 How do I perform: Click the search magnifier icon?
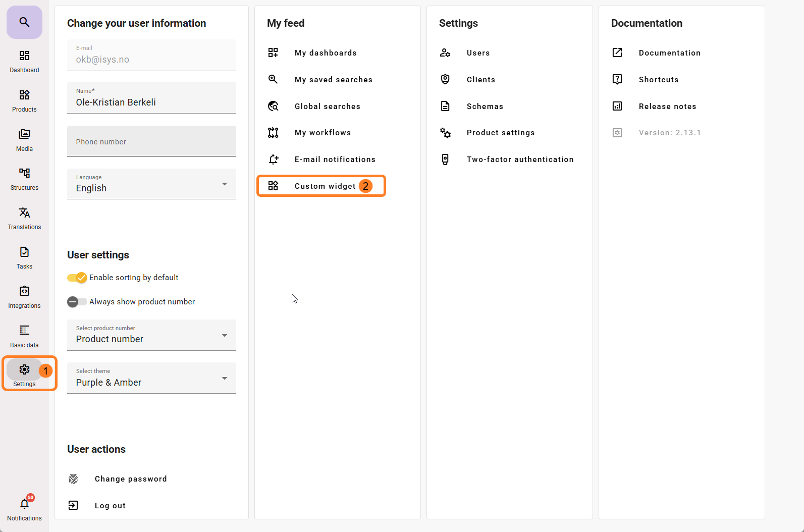pyautogui.click(x=24, y=22)
